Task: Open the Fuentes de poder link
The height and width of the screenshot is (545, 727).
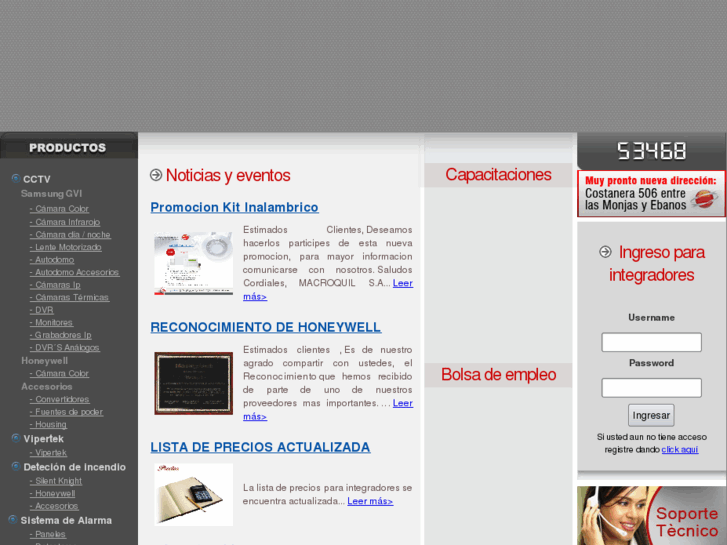Action: pos(66,412)
